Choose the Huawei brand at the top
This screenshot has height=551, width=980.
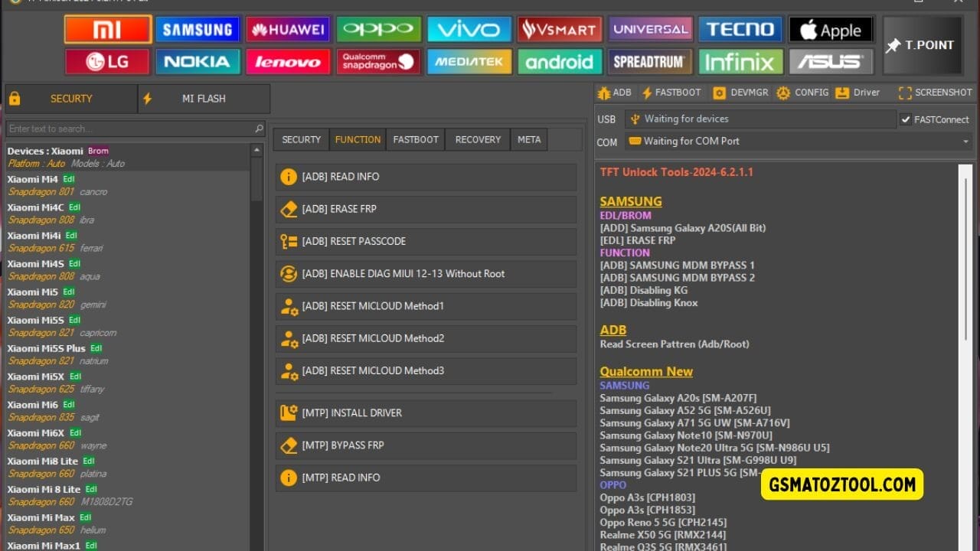pyautogui.click(x=288, y=28)
